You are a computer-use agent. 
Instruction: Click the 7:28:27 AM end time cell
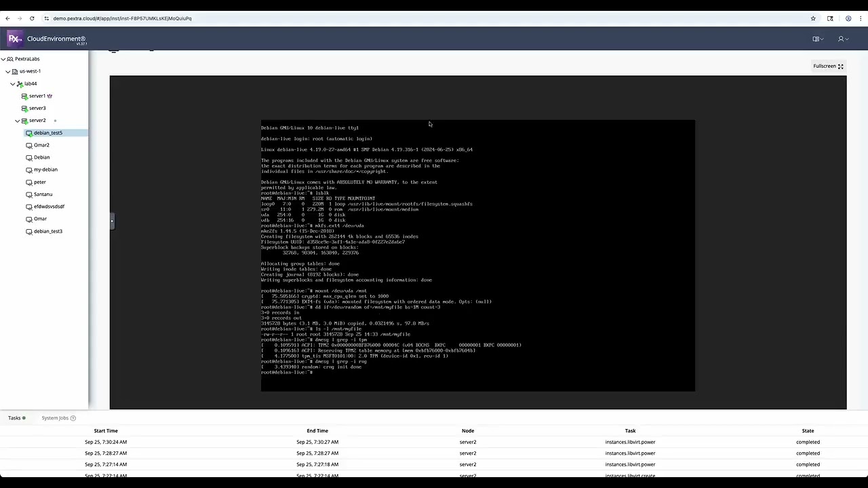tap(317, 453)
